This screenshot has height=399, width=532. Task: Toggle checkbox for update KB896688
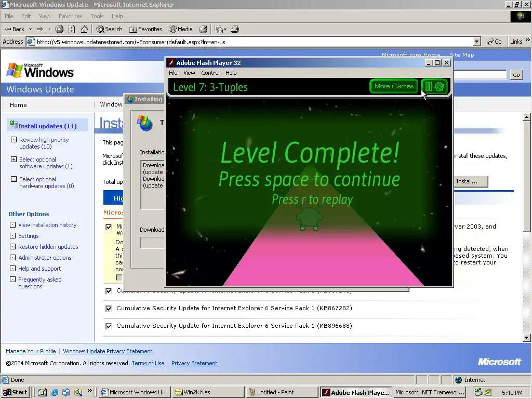coord(109,326)
